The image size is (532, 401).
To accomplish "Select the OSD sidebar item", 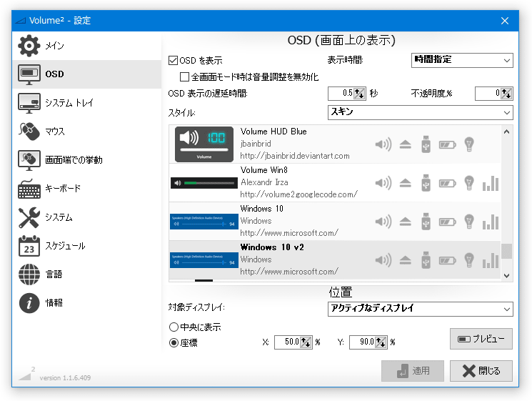I will pos(86,74).
